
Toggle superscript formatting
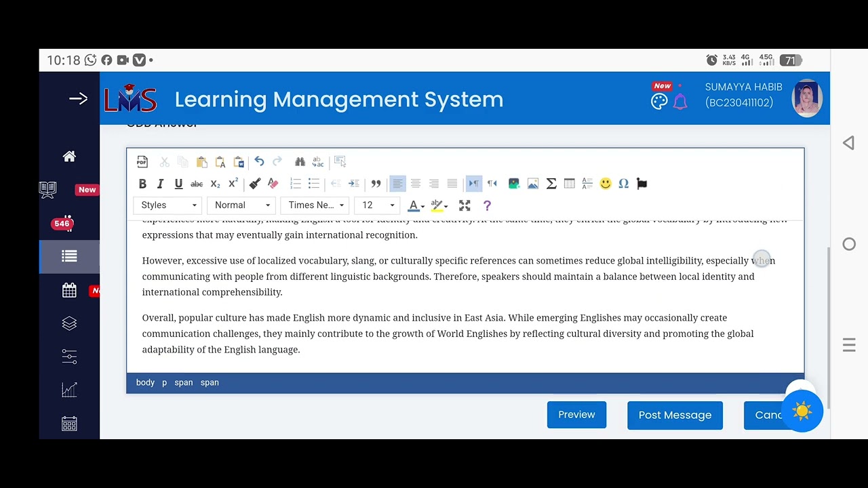click(233, 184)
